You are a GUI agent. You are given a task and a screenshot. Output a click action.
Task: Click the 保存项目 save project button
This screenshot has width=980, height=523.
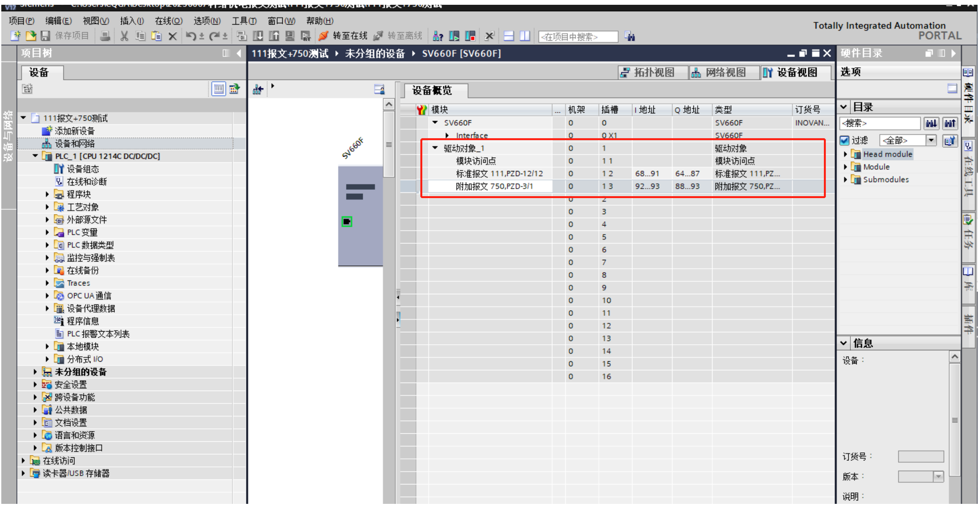click(65, 36)
